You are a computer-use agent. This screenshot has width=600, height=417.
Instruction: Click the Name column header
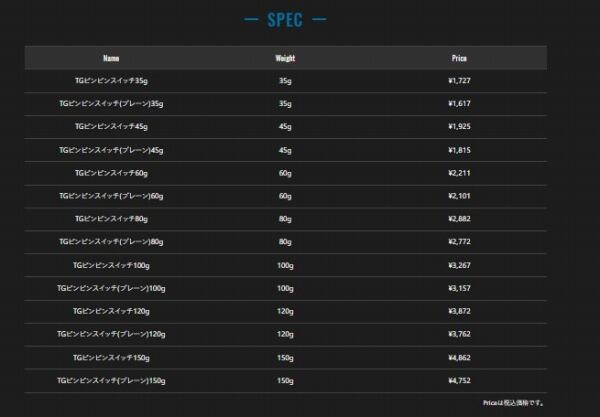110,58
